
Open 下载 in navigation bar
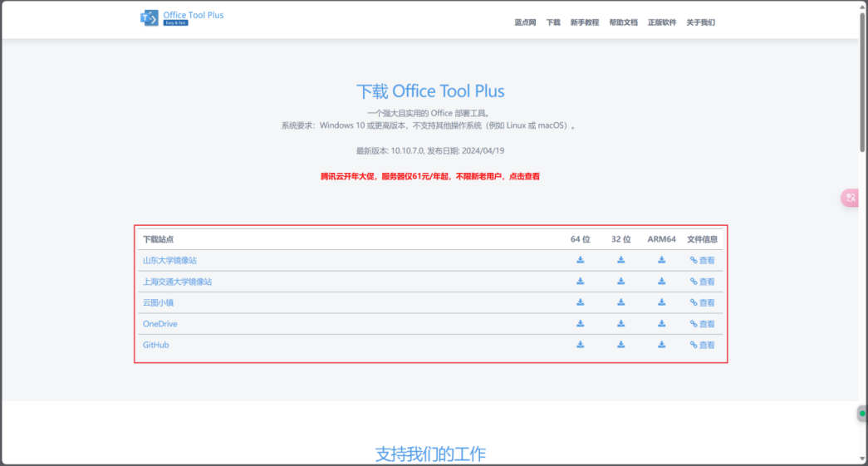(553, 22)
